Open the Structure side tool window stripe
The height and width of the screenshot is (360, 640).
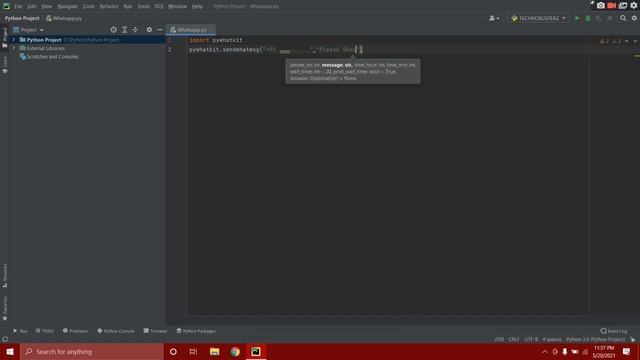[5, 276]
